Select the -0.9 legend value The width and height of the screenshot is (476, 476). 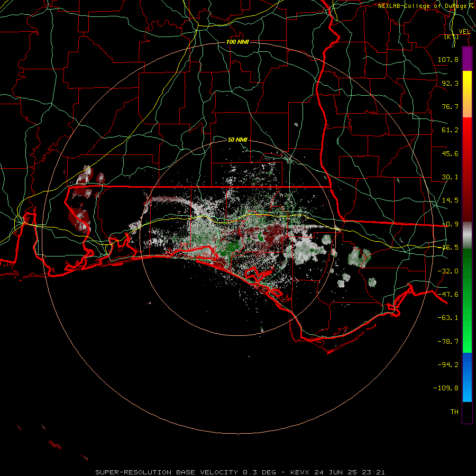click(450, 224)
